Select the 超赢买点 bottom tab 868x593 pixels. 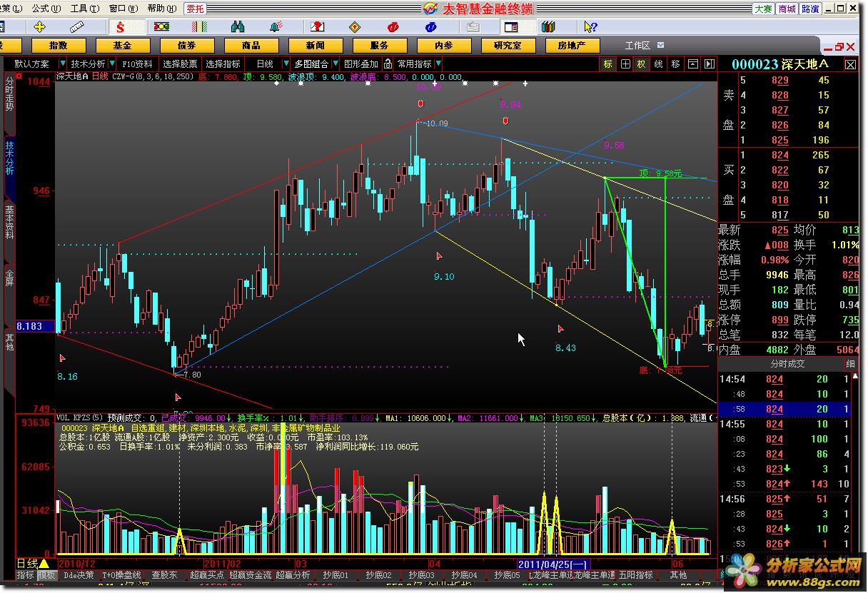pyautogui.click(x=207, y=575)
